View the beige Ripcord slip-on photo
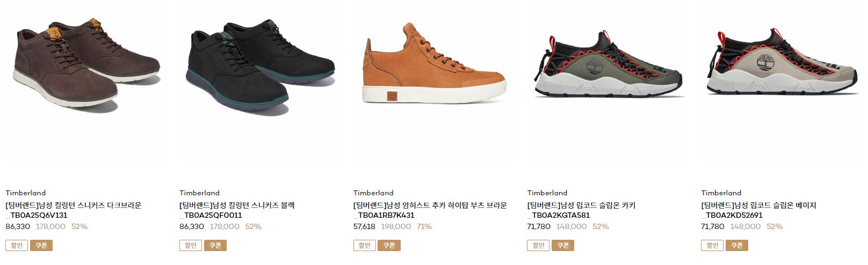This screenshot has width=868, height=265. point(782,82)
